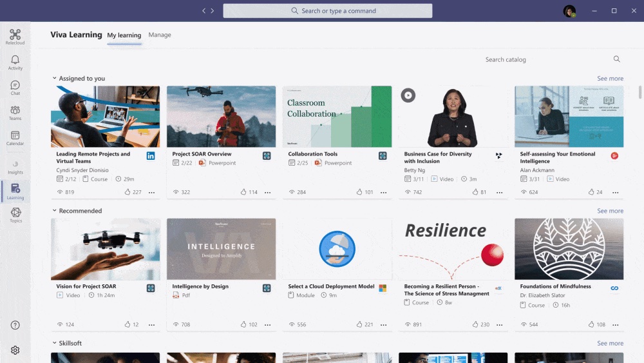Screen dimensions: 644x363
Task: Open Foundations of Mindfulness course title
Action: tap(555, 286)
